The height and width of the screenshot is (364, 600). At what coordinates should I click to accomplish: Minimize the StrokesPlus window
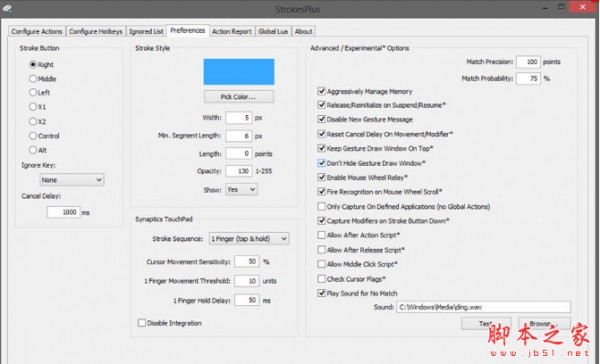tap(545, 7)
